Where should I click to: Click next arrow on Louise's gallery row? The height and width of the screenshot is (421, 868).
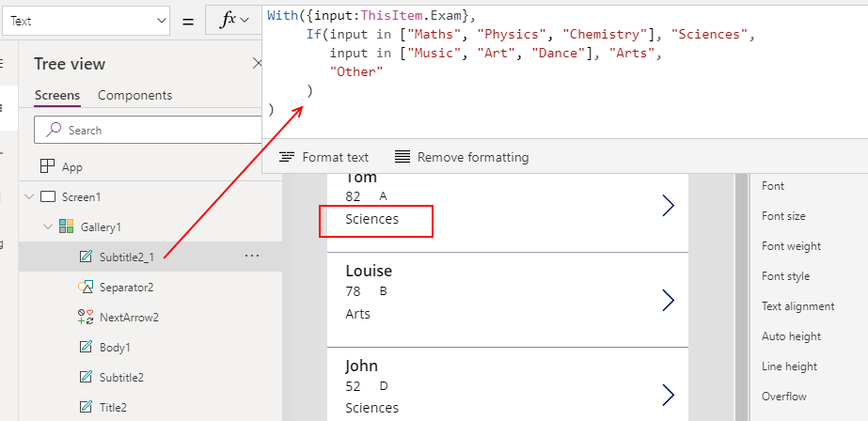pos(668,300)
